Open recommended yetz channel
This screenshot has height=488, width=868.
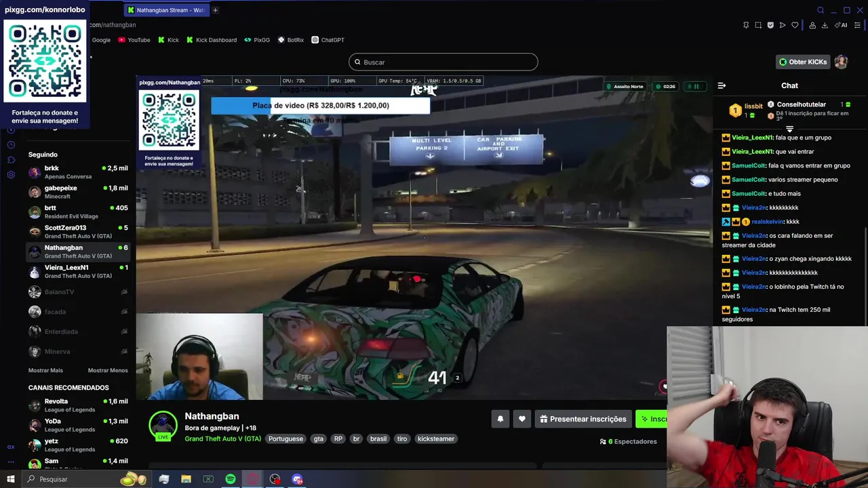pos(78,445)
